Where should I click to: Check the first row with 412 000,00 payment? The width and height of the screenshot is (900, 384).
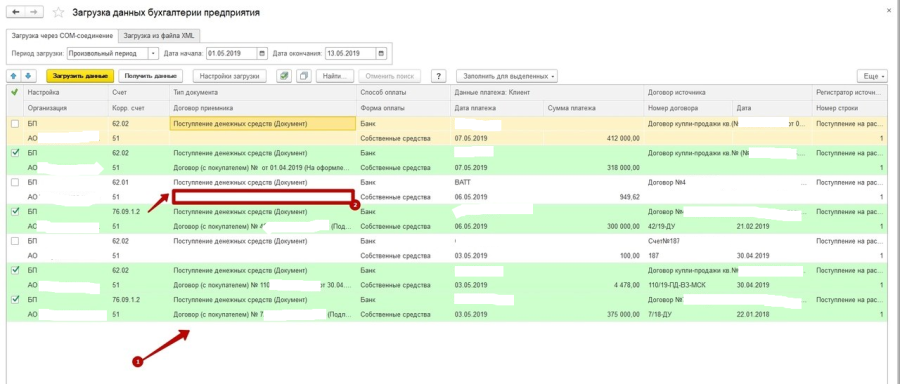click(15, 124)
